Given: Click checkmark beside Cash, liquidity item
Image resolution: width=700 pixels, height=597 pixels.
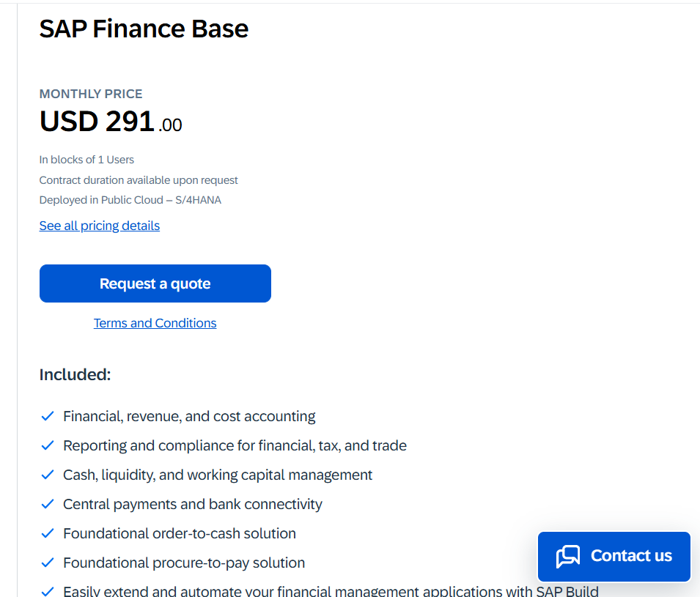Looking at the screenshot, I should click(48, 475).
